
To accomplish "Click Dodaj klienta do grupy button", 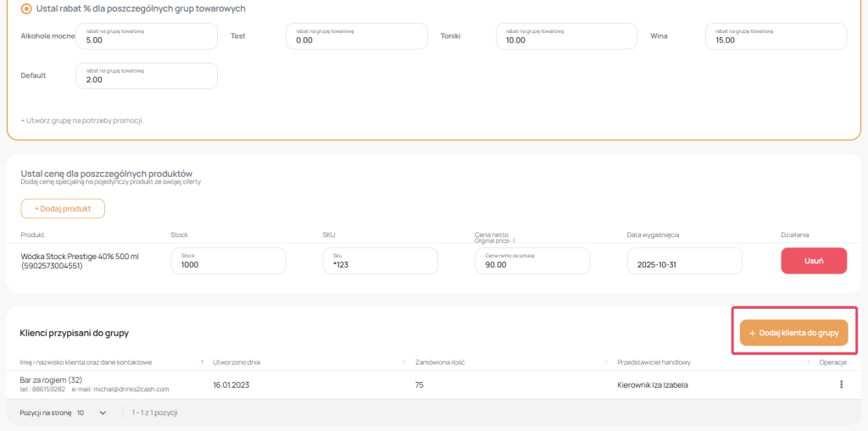I will [793, 333].
